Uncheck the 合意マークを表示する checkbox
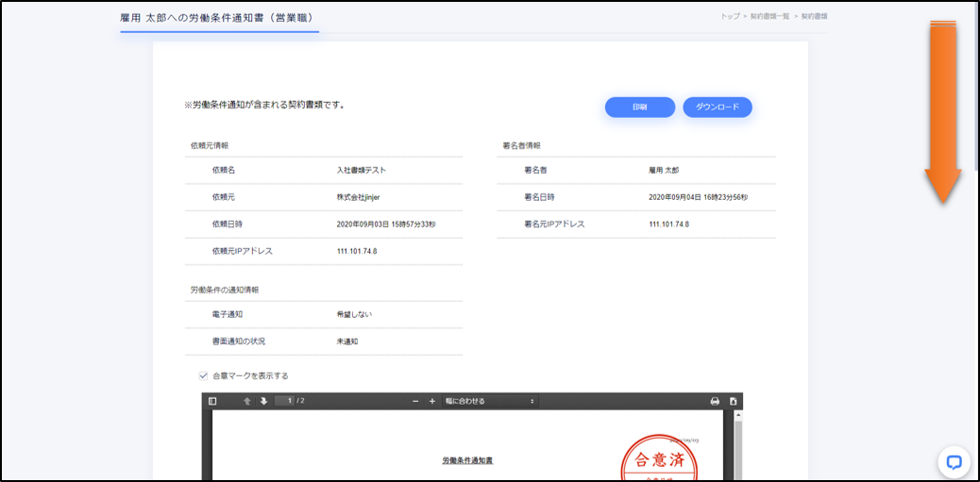 [x=203, y=375]
